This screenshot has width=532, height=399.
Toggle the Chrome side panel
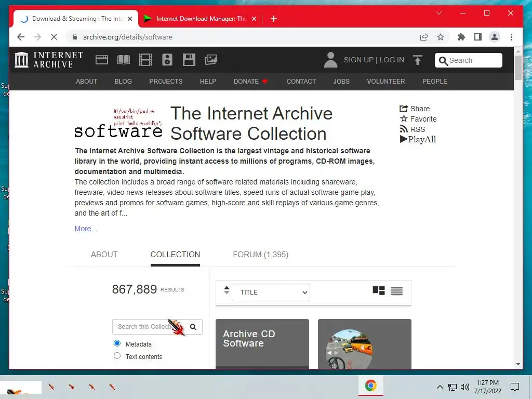[478, 37]
